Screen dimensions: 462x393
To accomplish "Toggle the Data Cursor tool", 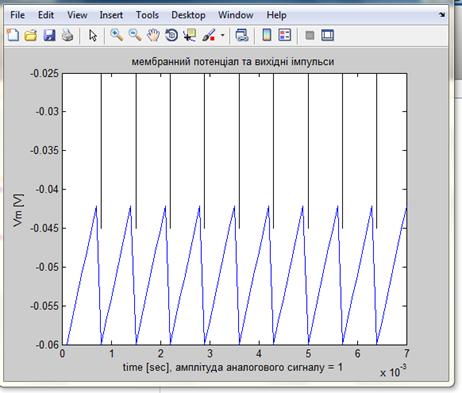I will click(x=190, y=35).
